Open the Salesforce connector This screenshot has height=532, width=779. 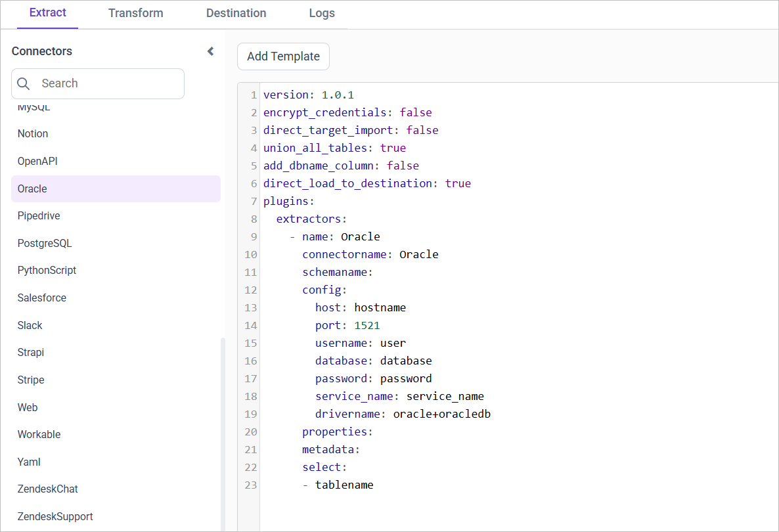41,298
